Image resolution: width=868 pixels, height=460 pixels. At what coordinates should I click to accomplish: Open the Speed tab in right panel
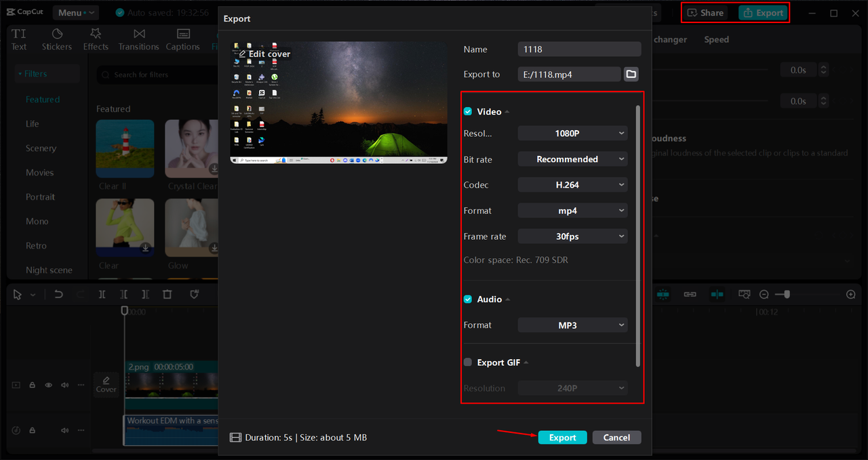pyautogui.click(x=716, y=40)
